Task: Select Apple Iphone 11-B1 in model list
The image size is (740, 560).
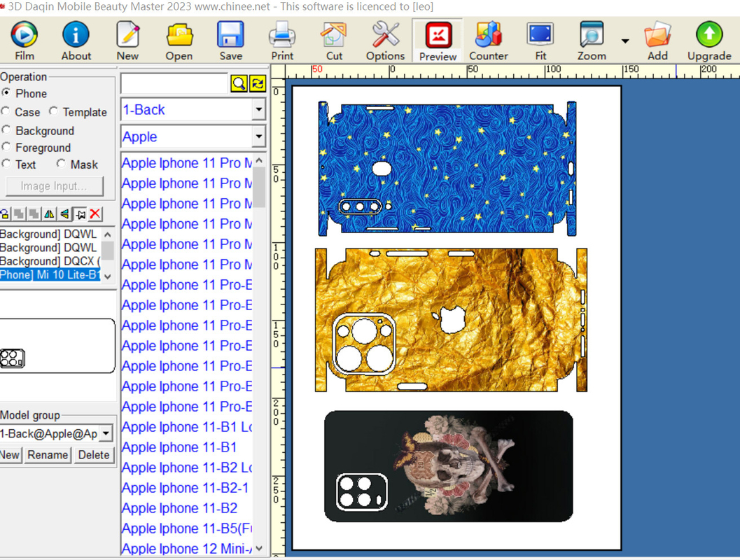Action: 179,447
